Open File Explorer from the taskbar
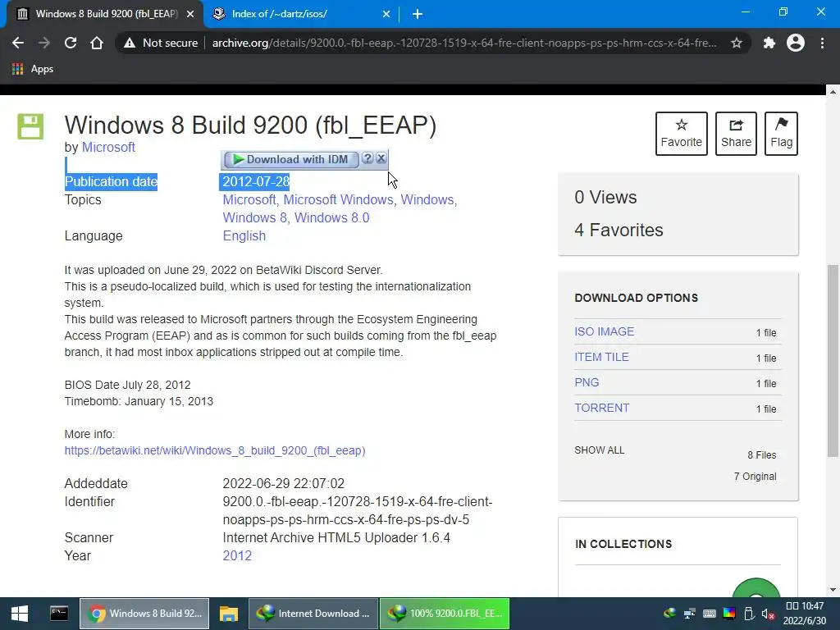 coord(229,614)
